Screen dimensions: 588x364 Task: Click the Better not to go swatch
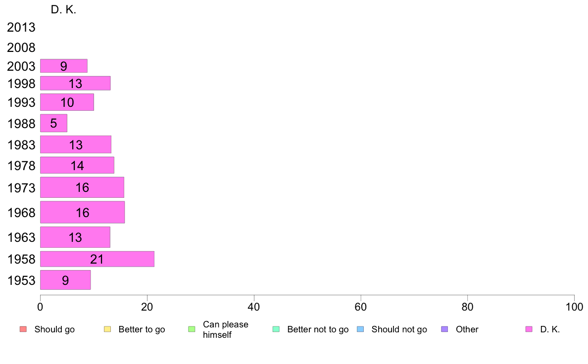tap(276, 329)
